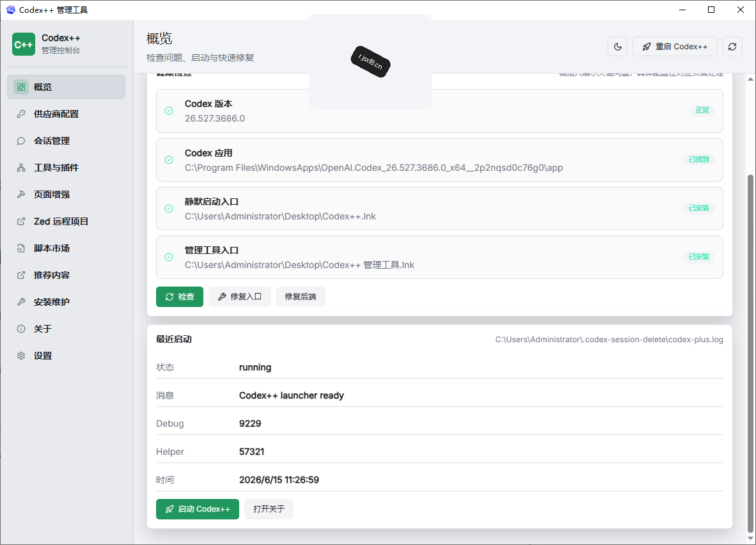The image size is (756, 545).
Task: Click the wrench icon beside 安装维护
Action: tap(20, 302)
